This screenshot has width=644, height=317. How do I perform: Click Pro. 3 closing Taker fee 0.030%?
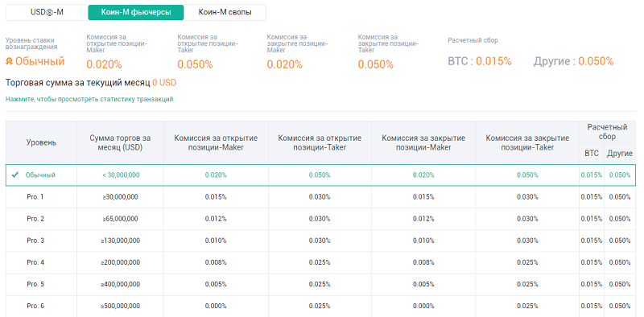click(x=527, y=241)
